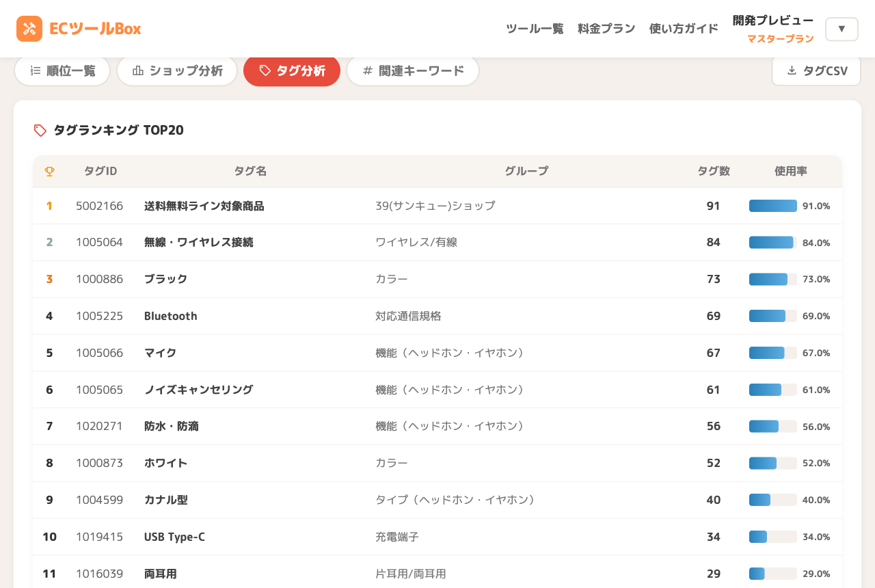The width and height of the screenshot is (875, 588).
Task: Click the ホワイト tag name
Action: (x=166, y=463)
